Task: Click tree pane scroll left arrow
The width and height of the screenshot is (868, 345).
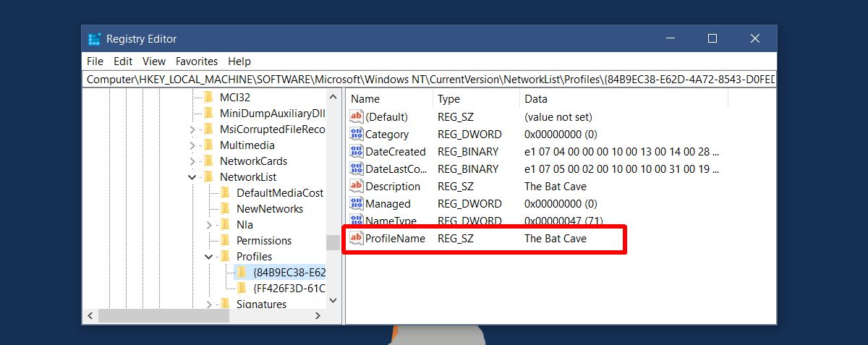Action: [90, 316]
